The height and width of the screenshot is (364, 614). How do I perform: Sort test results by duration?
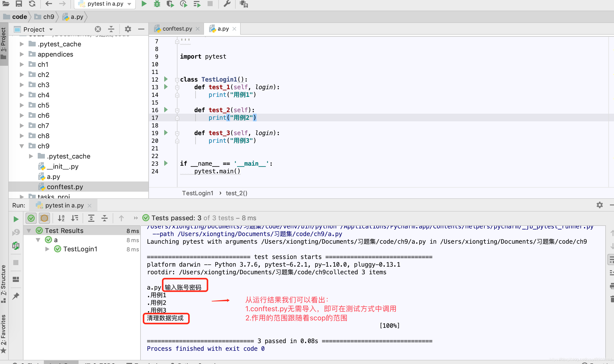click(75, 218)
